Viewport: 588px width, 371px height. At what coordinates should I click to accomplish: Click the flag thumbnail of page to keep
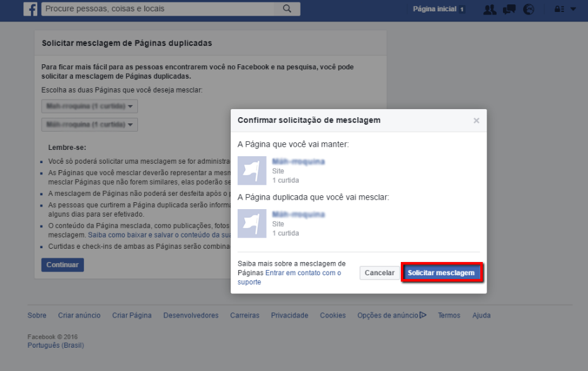coord(252,171)
